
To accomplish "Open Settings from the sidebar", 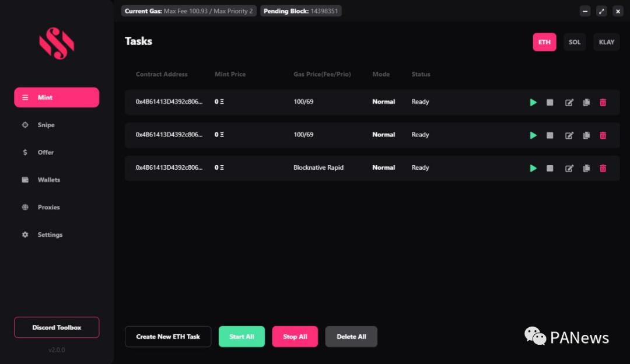I will pos(50,235).
